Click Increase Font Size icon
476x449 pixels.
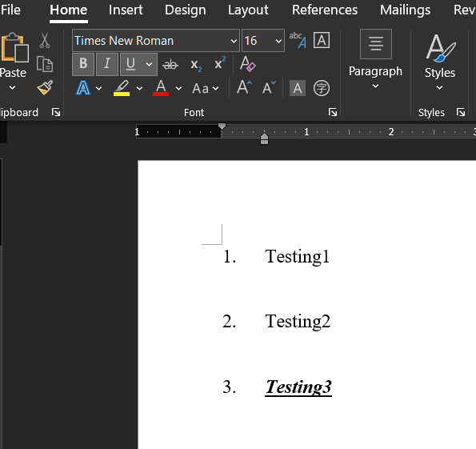pyautogui.click(x=244, y=88)
